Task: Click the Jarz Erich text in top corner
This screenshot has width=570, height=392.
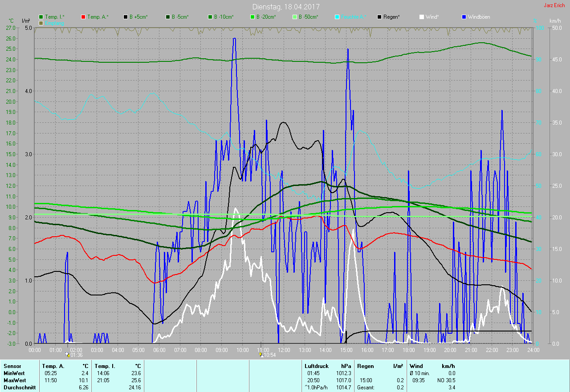Action: click(554, 5)
